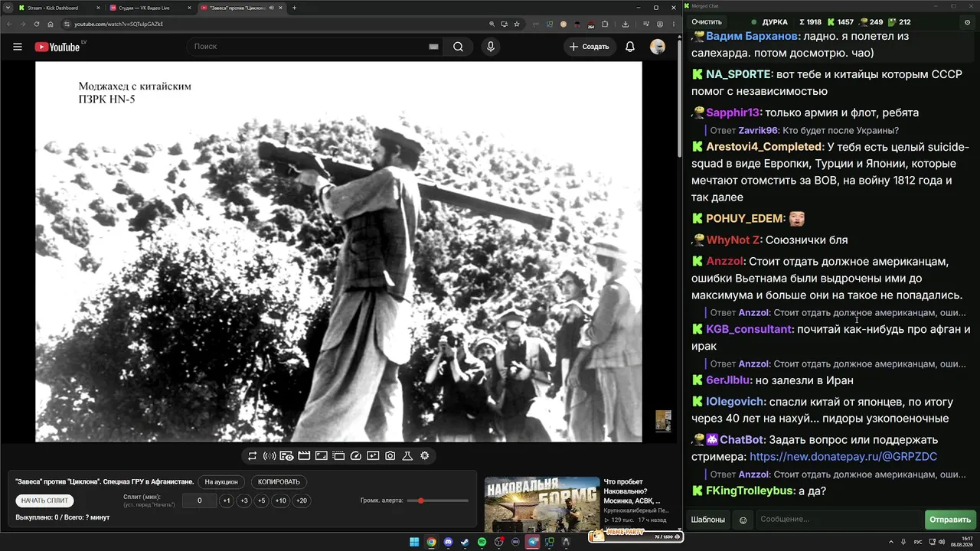The image size is (980, 551).
Task: Open the donatepay link in chat
Action: 843,457
